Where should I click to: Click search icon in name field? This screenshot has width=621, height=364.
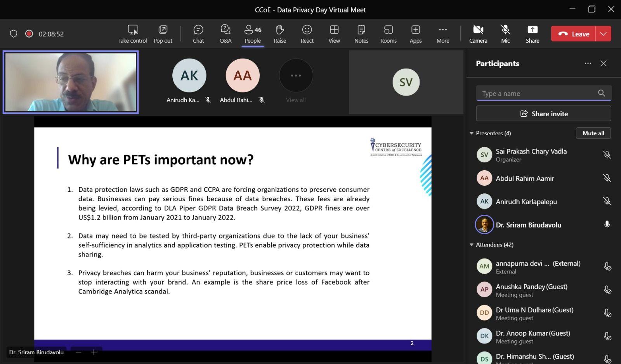click(602, 93)
